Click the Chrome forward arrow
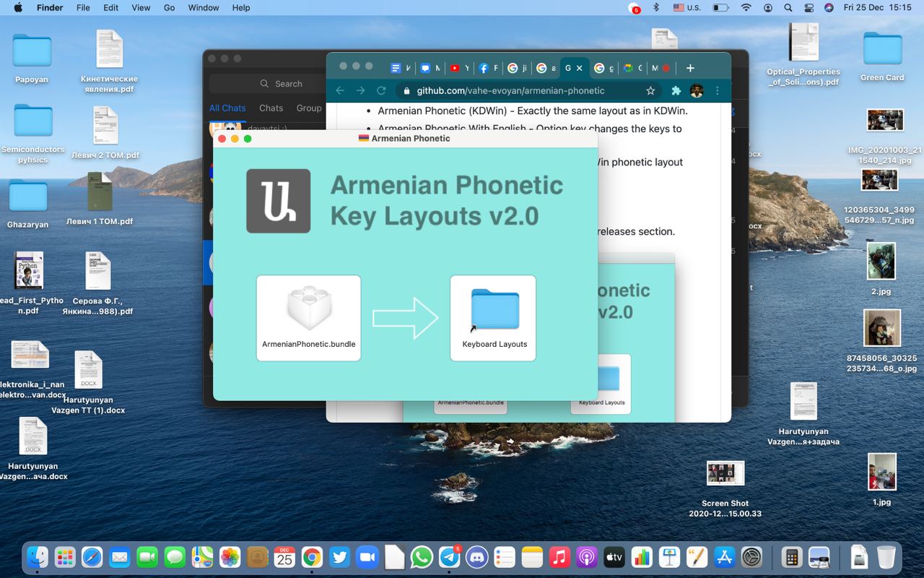Screen dimensions: 924x578 click(361, 90)
